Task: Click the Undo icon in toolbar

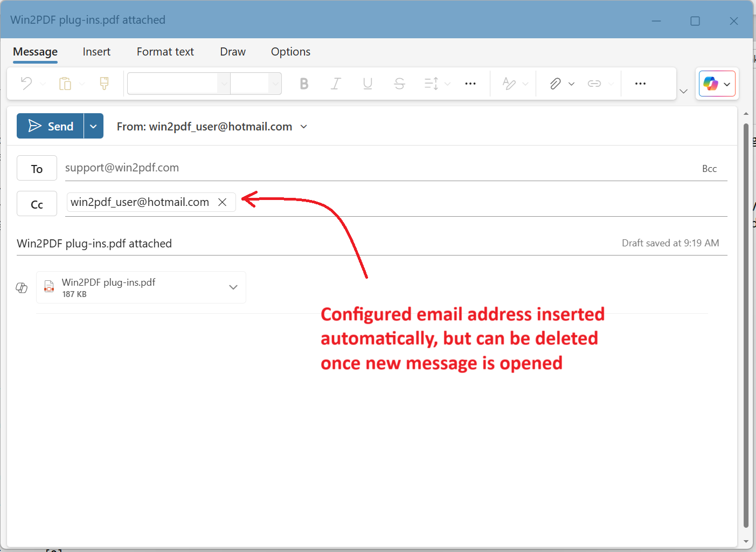Action: (26, 84)
